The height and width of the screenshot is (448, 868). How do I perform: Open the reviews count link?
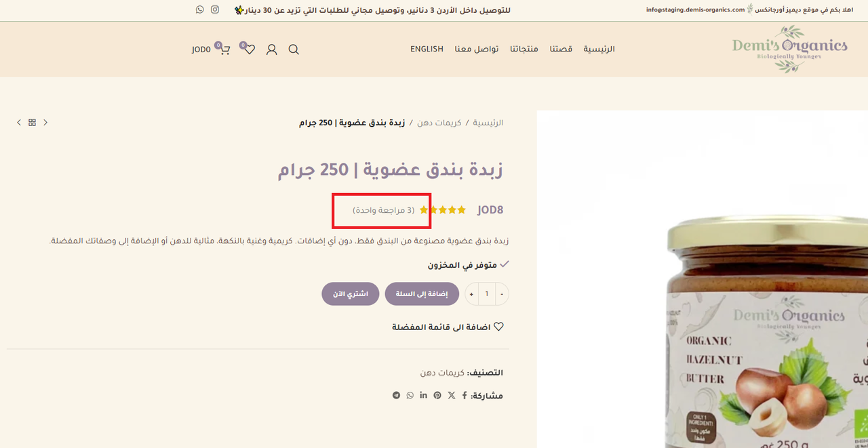pyautogui.click(x=384, y=210)
